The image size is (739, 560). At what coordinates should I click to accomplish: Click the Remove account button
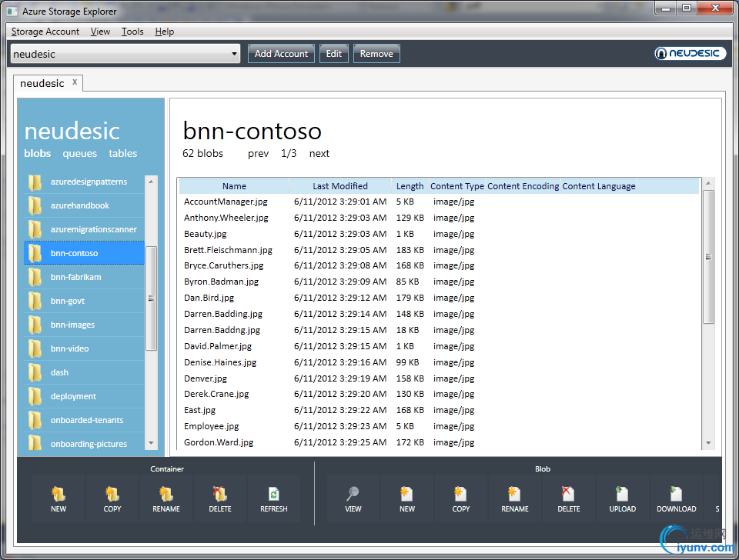[376, 54]
